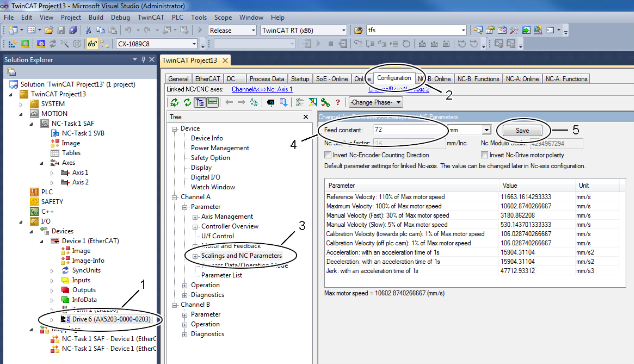Click the Activate Configuration icon

tap(12, 44)
